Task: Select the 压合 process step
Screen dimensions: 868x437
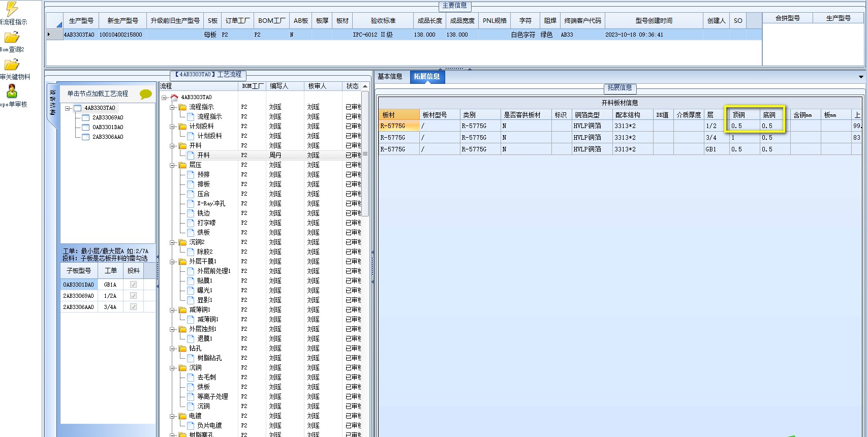Action: click(203, 194)
